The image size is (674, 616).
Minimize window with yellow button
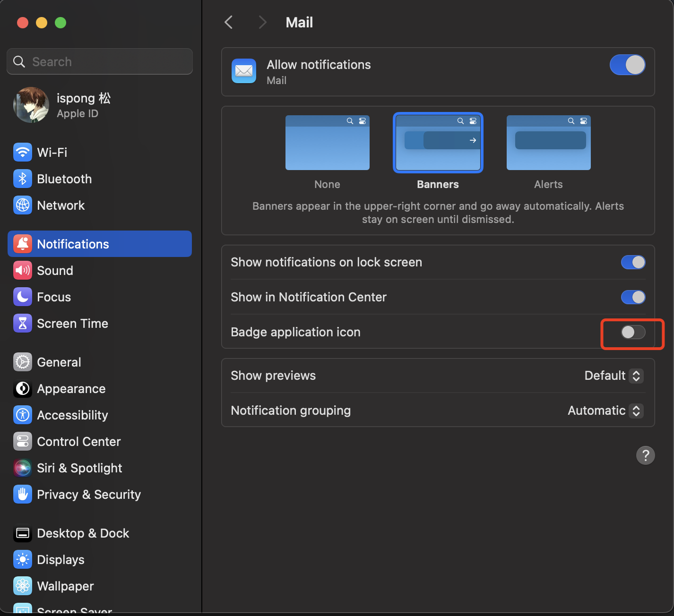click(x=42, y=23)
